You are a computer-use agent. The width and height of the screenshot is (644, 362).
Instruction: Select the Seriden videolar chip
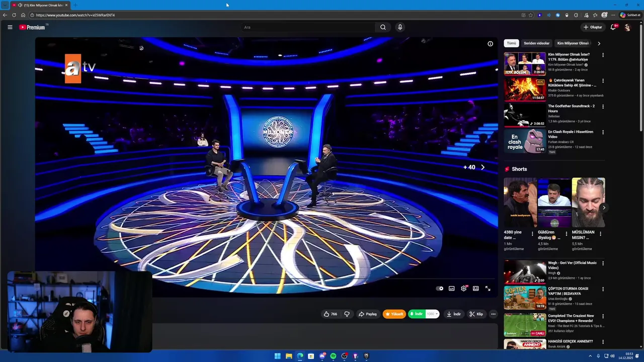pyautogui.click(x=536, y=43)
